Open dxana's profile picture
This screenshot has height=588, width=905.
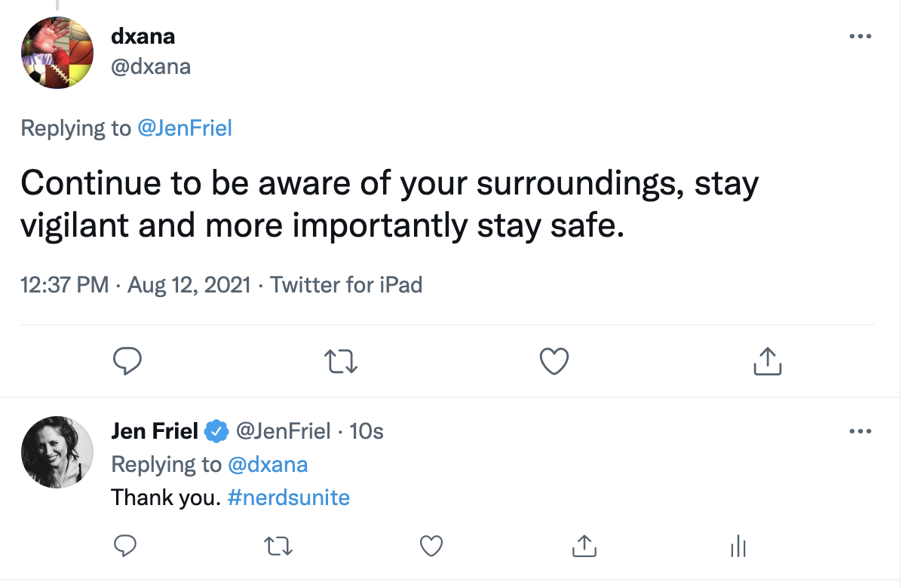tap(57, 52)
